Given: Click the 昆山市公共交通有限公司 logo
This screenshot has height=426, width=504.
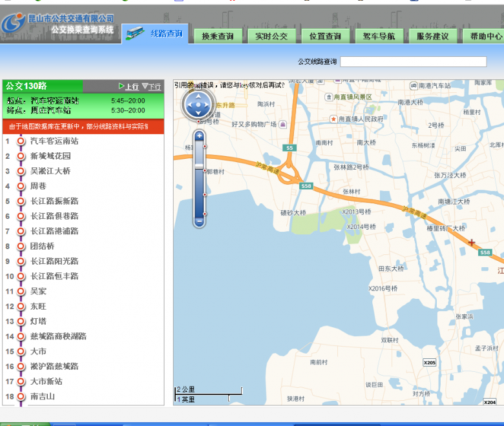Looking at the screenshot, I should (x=58, y=24).
